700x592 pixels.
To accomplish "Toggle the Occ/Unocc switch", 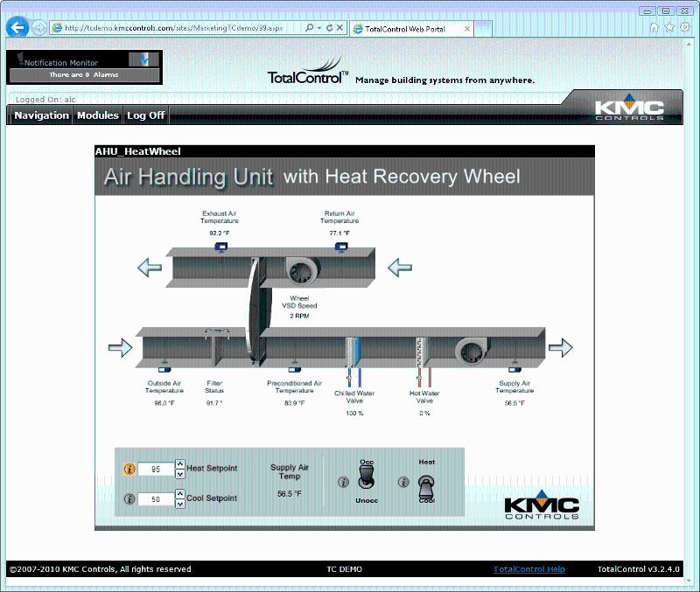I will click(367, 477).
